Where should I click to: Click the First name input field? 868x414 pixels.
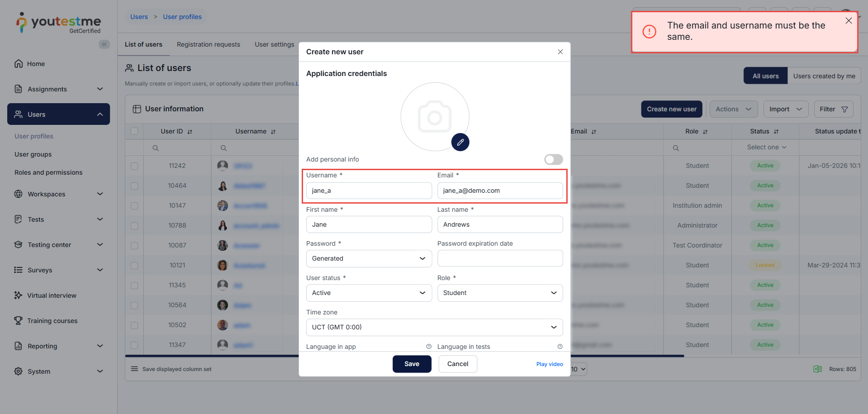(x=369, y=225)
